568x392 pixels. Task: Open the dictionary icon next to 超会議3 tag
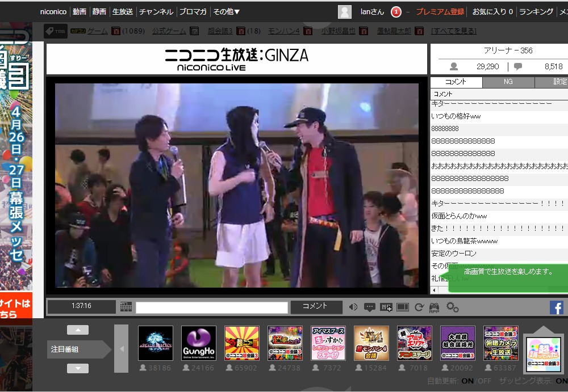click(240, 31)
